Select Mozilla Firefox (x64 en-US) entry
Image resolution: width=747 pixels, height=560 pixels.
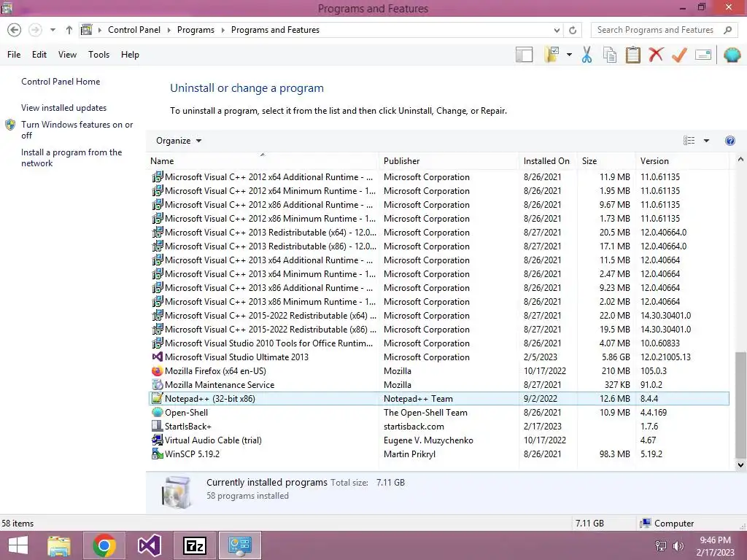coord(438,371)
